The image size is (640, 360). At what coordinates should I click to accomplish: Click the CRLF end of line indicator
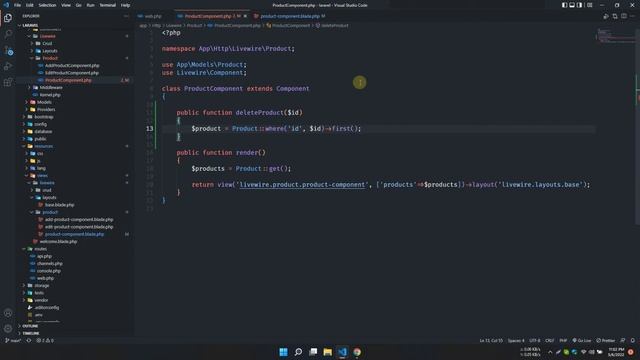pos(550,340)
